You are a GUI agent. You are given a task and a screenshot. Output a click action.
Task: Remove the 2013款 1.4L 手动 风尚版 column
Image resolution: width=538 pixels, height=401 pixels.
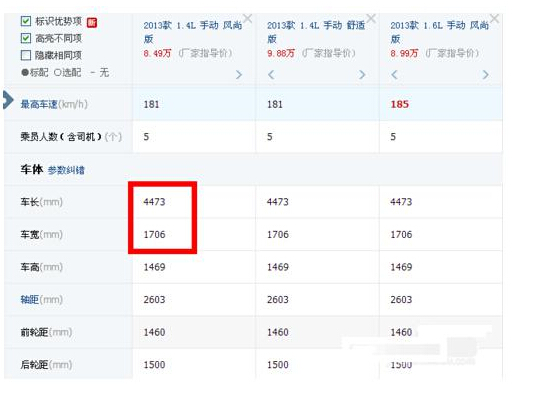click(247, 18)
